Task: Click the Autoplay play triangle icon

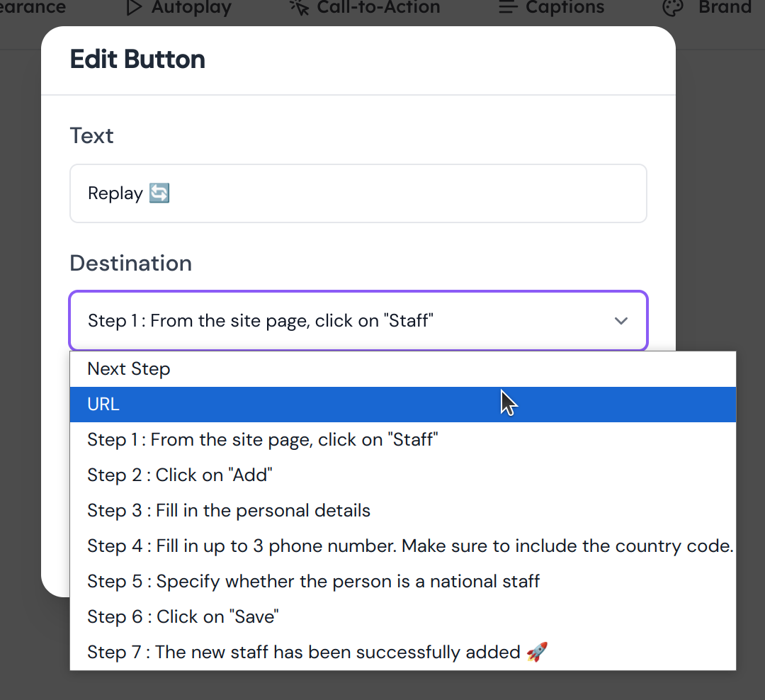Action: 134,8
